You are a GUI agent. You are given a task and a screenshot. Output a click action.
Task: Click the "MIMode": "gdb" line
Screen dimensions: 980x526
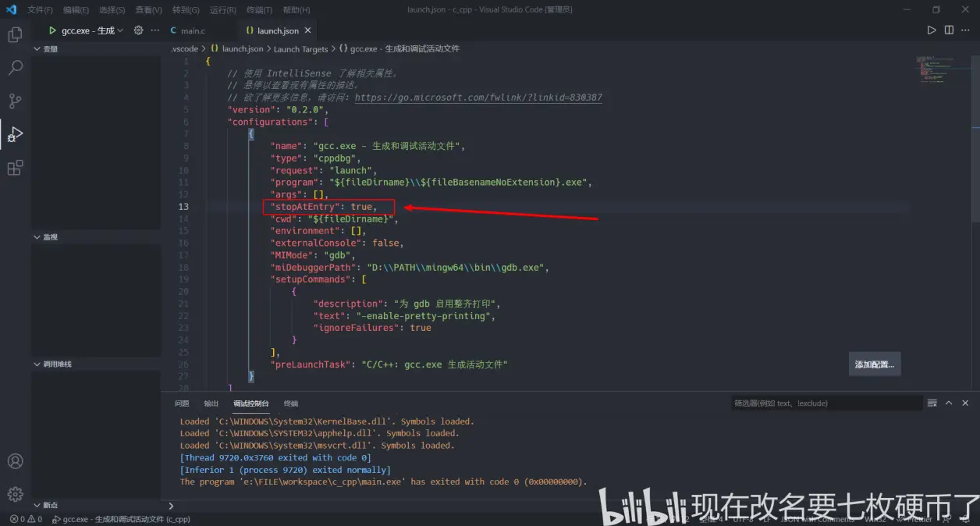(x=313, y=255)
